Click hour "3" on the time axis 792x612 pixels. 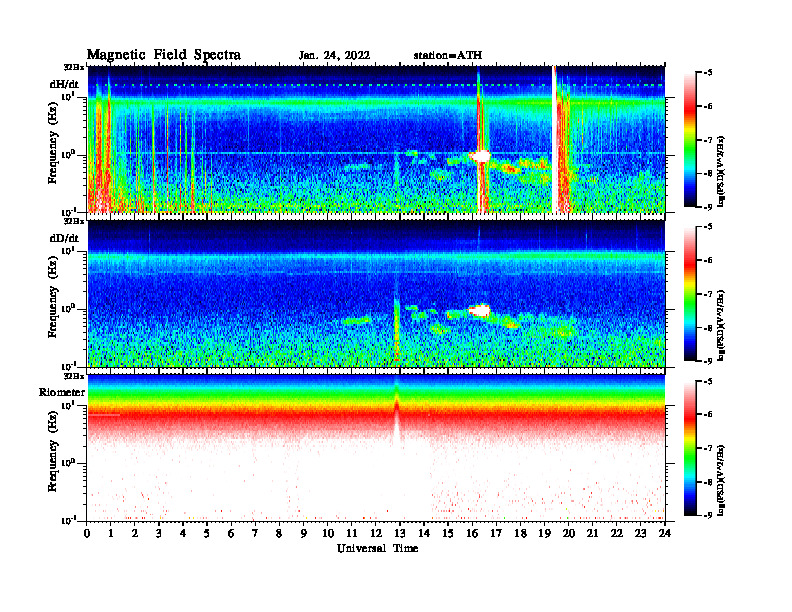click(x=159, y=533)
